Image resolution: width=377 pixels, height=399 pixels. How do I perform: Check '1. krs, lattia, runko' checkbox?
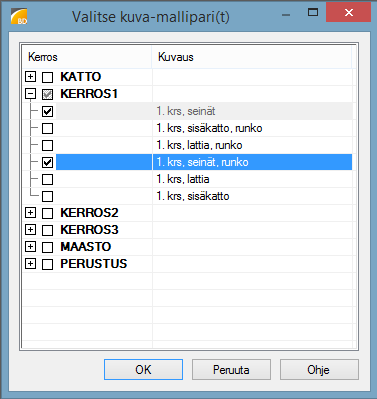click(x=47, y=145)
